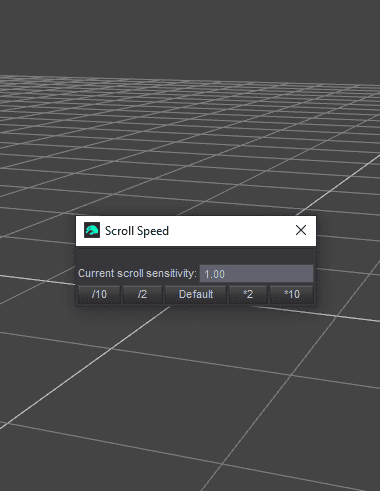Click the Scroll Speed window app icon
The width and height of the screenshot is (380, 491).
tap(92, 230)
